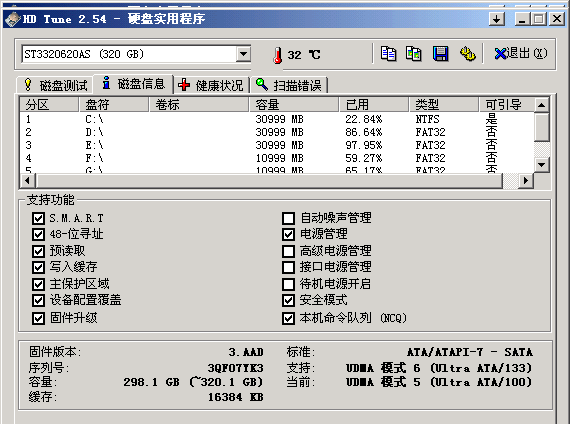Click the vertical scrollbar thumb in partition list
The height and width of the screenshot is (424, 570).
pos(542,127)
